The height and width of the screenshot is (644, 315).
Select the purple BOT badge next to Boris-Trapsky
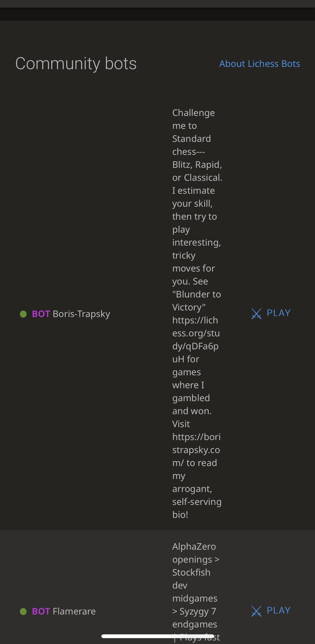coord(41,314)
